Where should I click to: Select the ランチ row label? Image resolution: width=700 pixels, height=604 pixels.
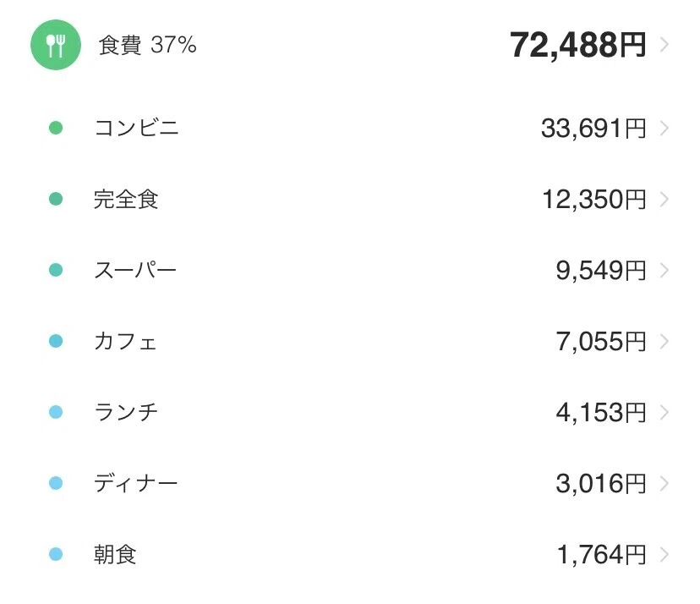tap(126, 412)
